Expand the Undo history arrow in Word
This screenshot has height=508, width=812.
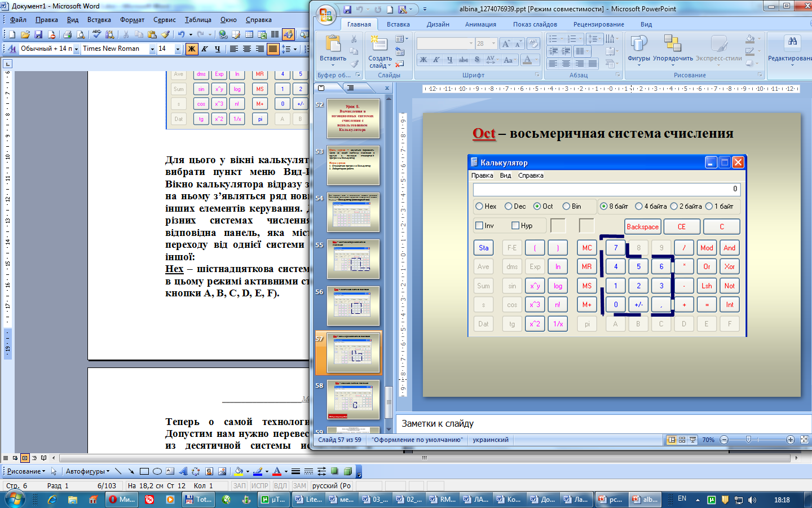(190, 34)
